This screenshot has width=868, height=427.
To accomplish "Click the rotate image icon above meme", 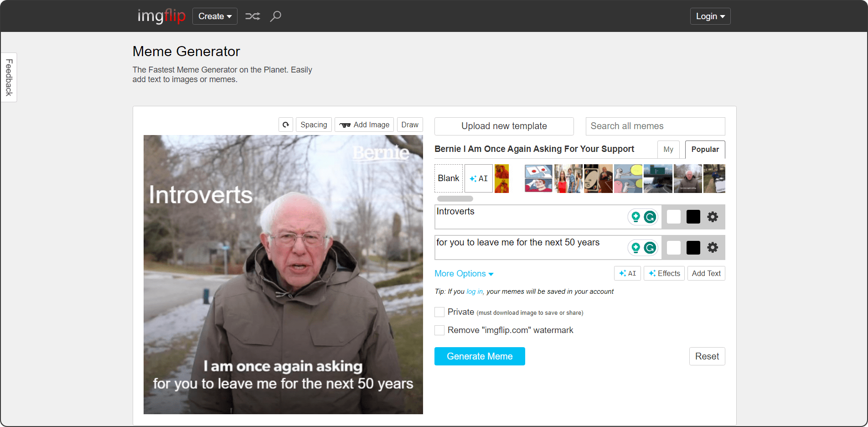I will click(x=286, y=125).
